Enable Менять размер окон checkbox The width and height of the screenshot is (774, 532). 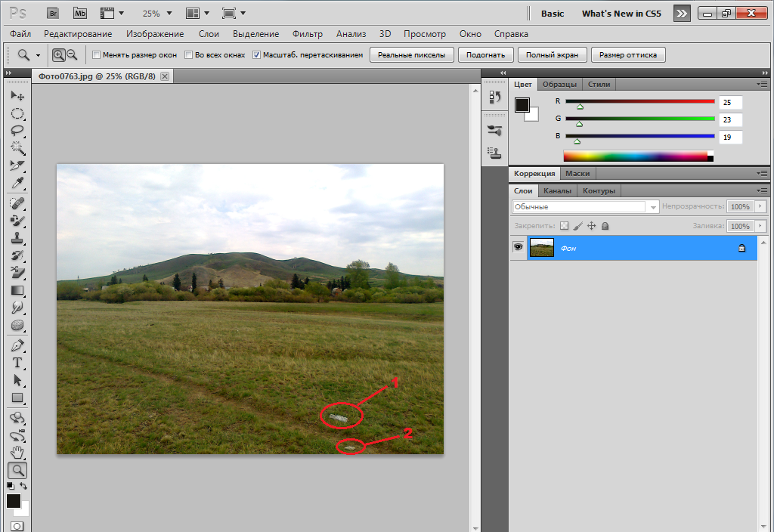click(97, 54)
